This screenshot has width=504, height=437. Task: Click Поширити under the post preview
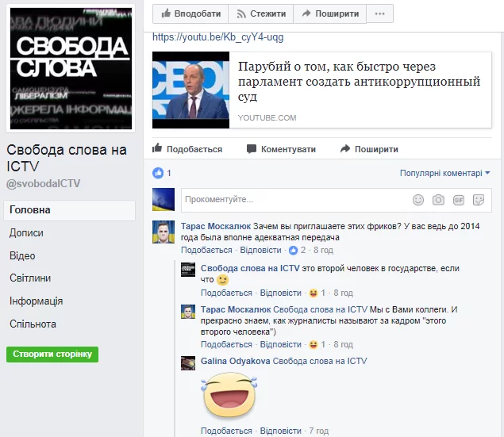tap(369, 149)
